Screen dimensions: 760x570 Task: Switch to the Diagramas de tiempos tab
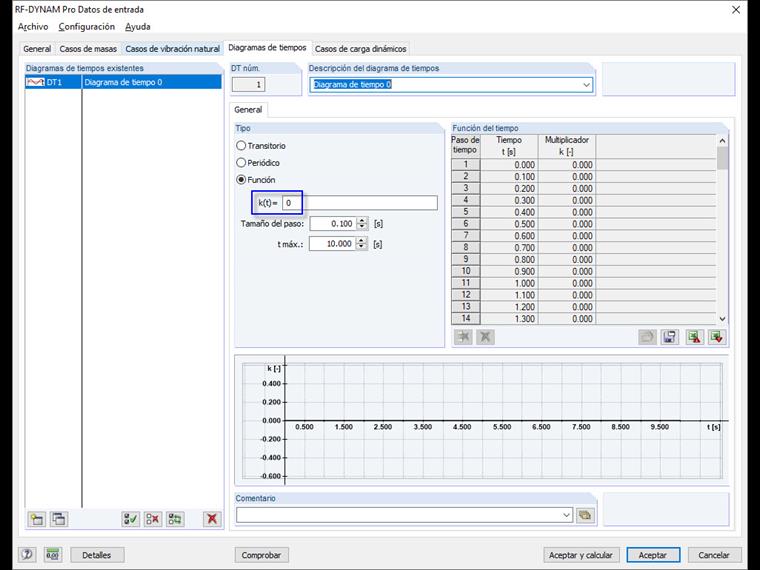click(x=267, y=48)
